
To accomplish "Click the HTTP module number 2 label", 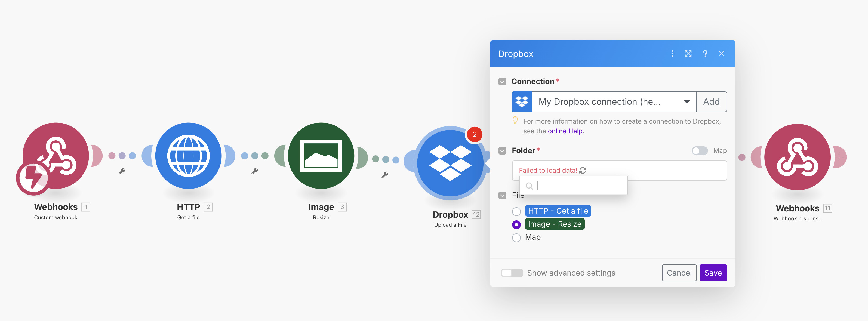I will (x=208, y=207).
